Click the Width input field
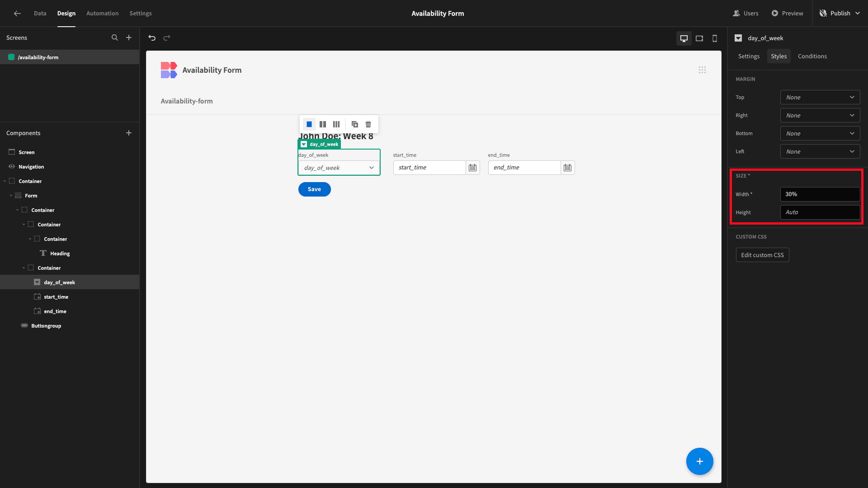868x488 pixels. click(820, 194)
